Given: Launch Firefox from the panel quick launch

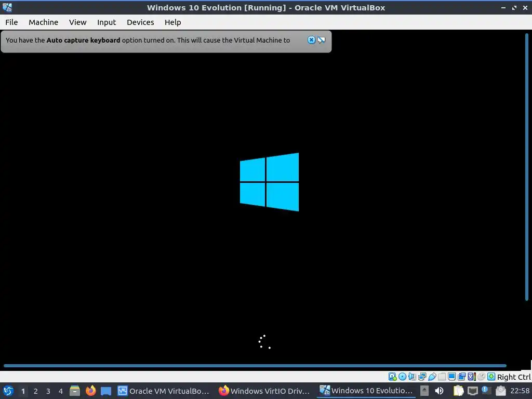Looking at the screenshot, I should (90, 391).
